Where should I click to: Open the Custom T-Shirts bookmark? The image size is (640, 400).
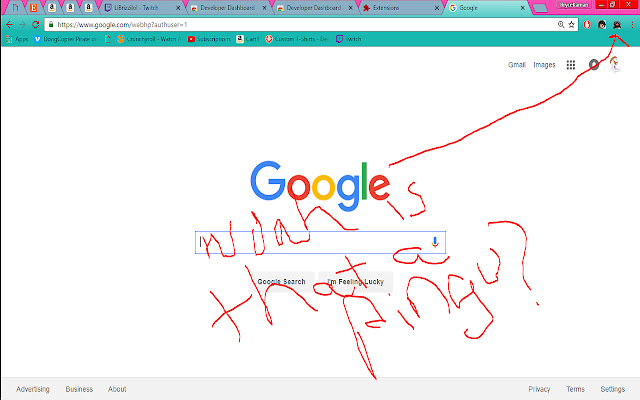tap(297, 39)
